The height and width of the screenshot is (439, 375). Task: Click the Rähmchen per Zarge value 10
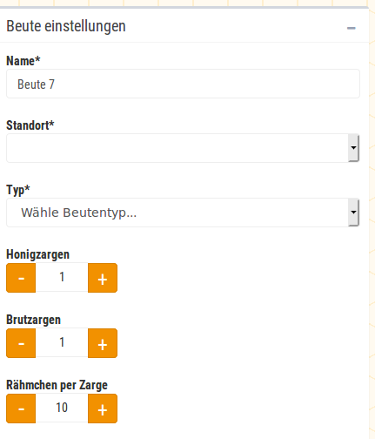tap(62, 408)
